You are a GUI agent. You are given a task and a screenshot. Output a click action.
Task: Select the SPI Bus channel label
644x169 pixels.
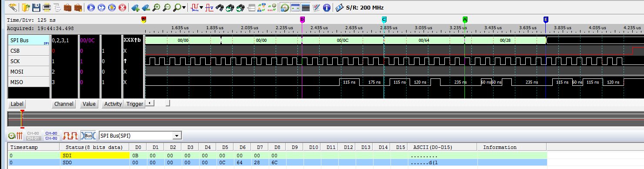click(x=29, y=40)
